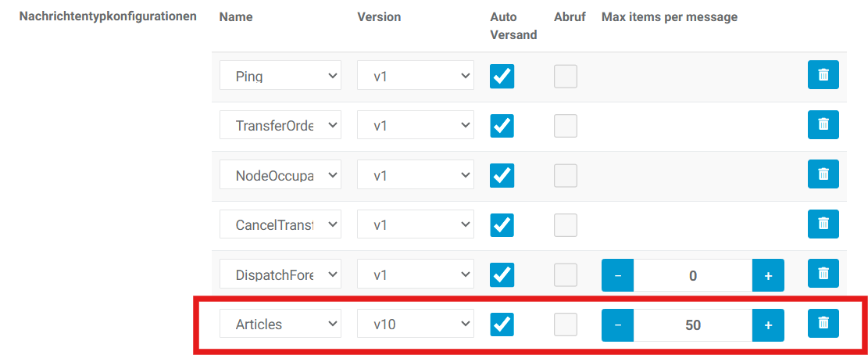Screen dimensions: 868x355
Task: Delete the CancelTransfer configuration row
Action: tap(823, 224)
